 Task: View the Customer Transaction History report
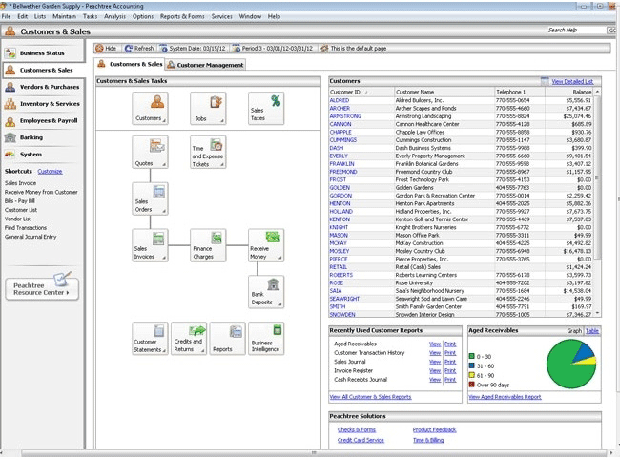(435, 353)
